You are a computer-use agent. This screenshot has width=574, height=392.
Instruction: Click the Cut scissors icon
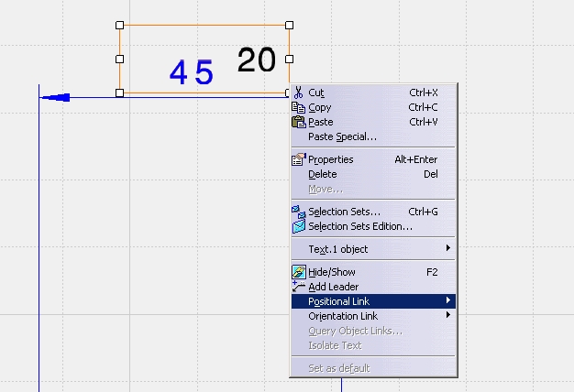click(x=299, y=93)
